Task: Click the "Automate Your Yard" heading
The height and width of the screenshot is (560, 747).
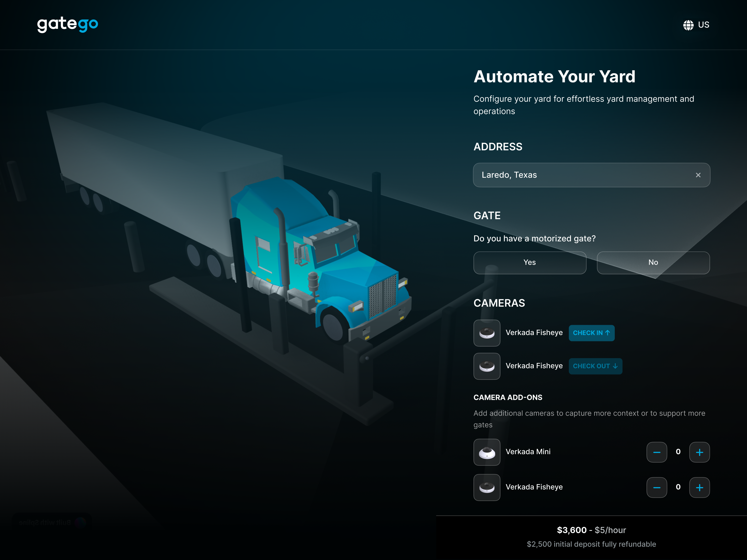Action: 554,77
